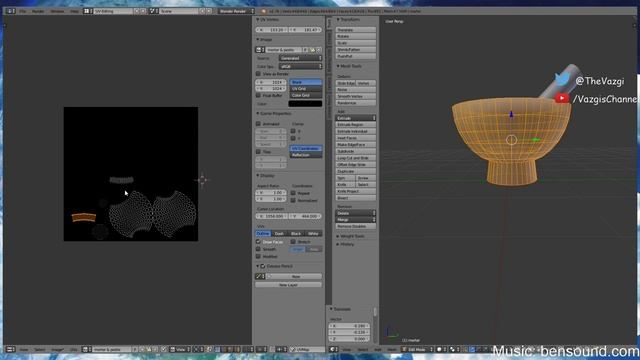This screenshot has height=360, width=640.
Task: Click the F fake user button for the image
Action: (305, 50)
